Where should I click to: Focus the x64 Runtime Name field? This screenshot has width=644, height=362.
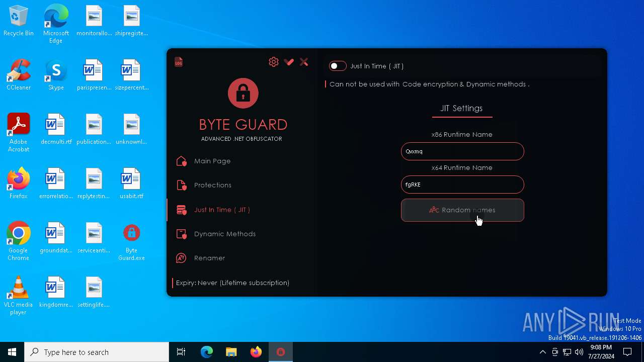(x=462, y=185)
